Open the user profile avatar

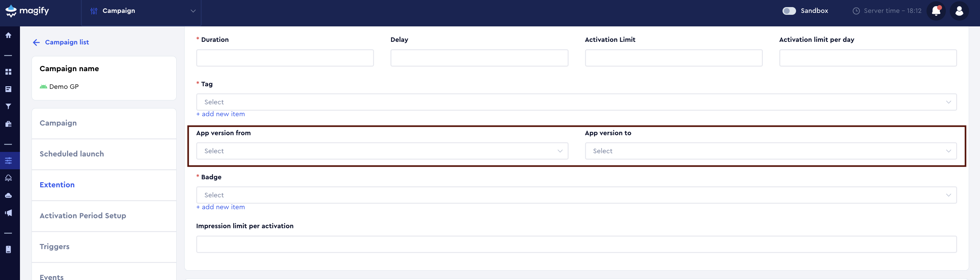pyautogui.click(x=959, y=11)
